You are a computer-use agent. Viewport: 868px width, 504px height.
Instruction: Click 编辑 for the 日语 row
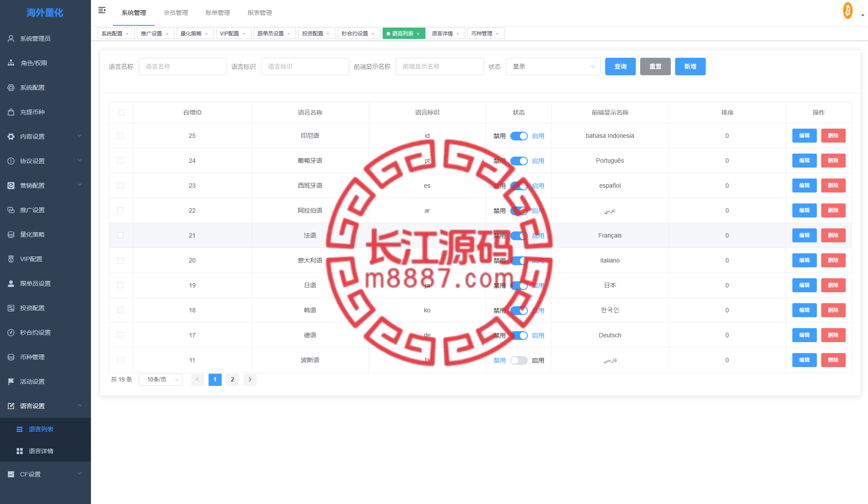[x=805, y=285]
